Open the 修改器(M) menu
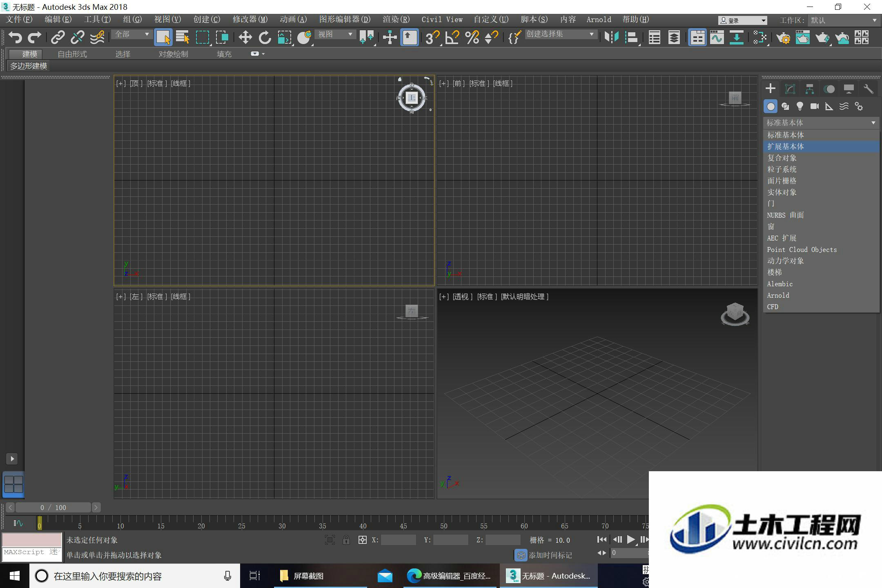The image size is (882, 588). [250, 20]
